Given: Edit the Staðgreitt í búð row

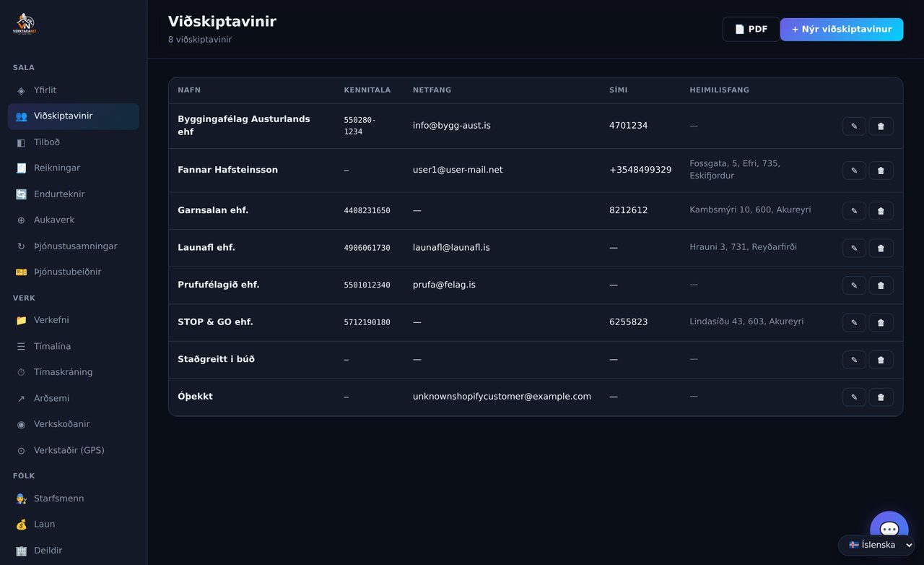Looking at the screenshot, I should click(854, 360).
